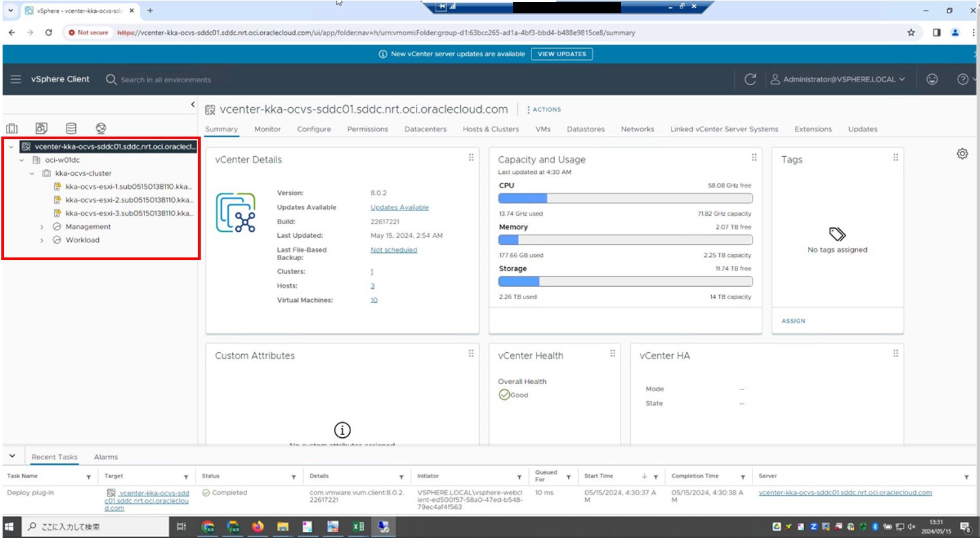Open the Administrator@VSPHERE.LOCAL user dropdown
Image resolution: width=980 pixels, height=541 pixels.
(838, 79)
